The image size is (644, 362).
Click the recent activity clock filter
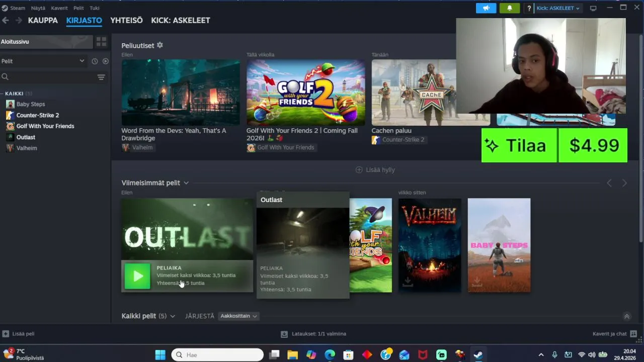(x=95, y=61)
